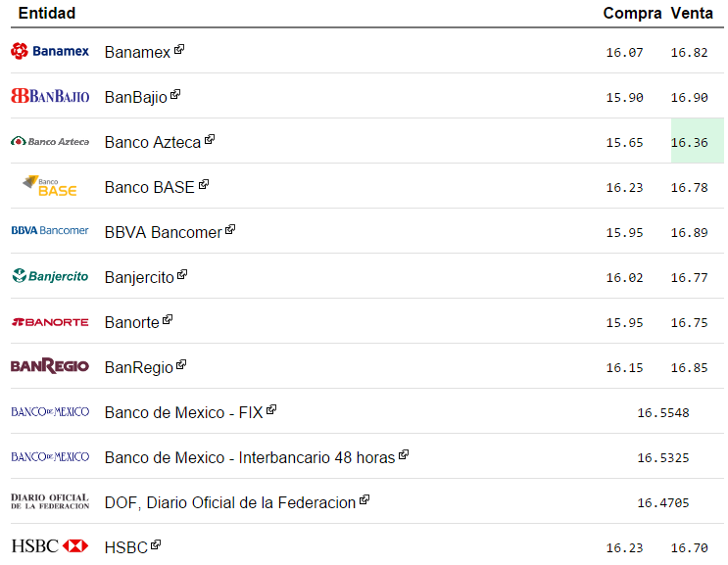Open Banco de Mexico - FIX link
Screen dimensions: 728x565
tap(183, 412)
